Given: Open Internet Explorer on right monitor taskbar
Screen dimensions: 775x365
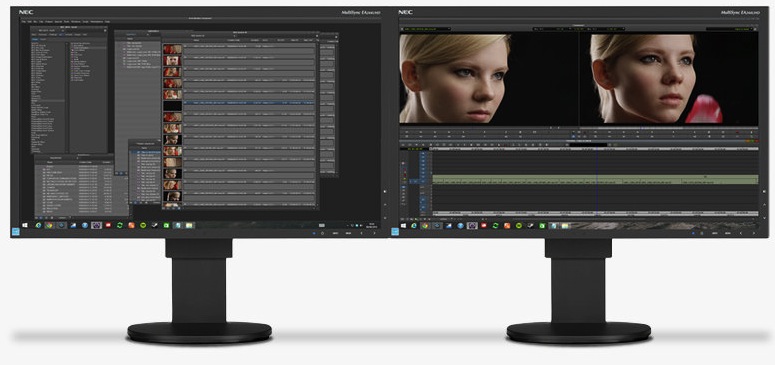Looking at the screenshot, I should tap(414, 226).
